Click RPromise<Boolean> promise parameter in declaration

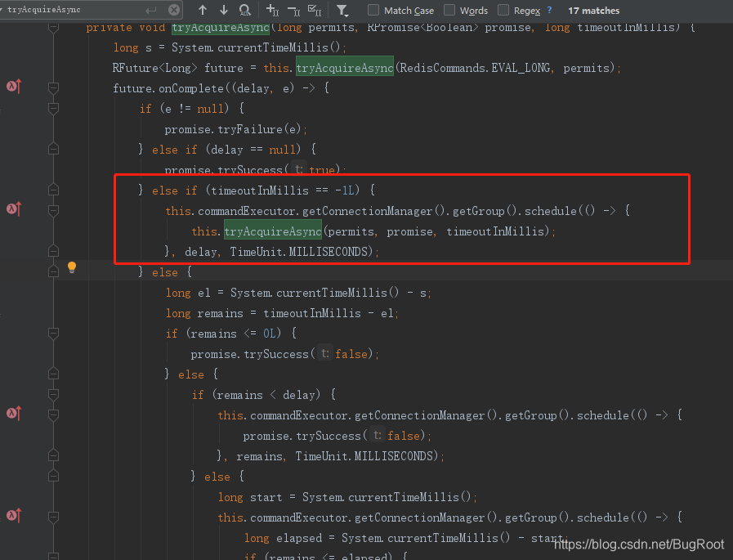pos(449,27)
